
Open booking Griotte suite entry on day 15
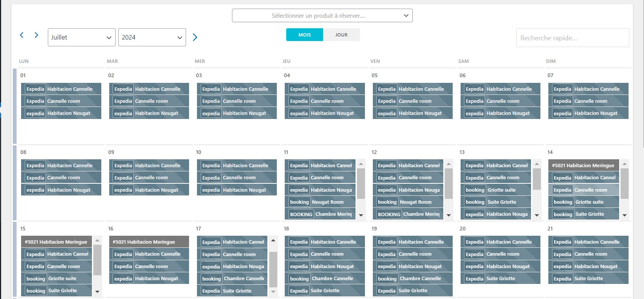point(56,278)
